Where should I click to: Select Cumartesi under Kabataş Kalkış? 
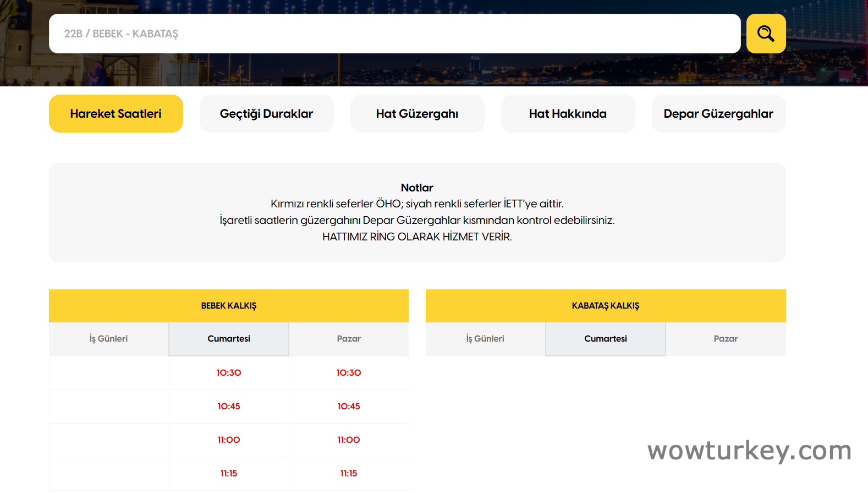[605, 339]
